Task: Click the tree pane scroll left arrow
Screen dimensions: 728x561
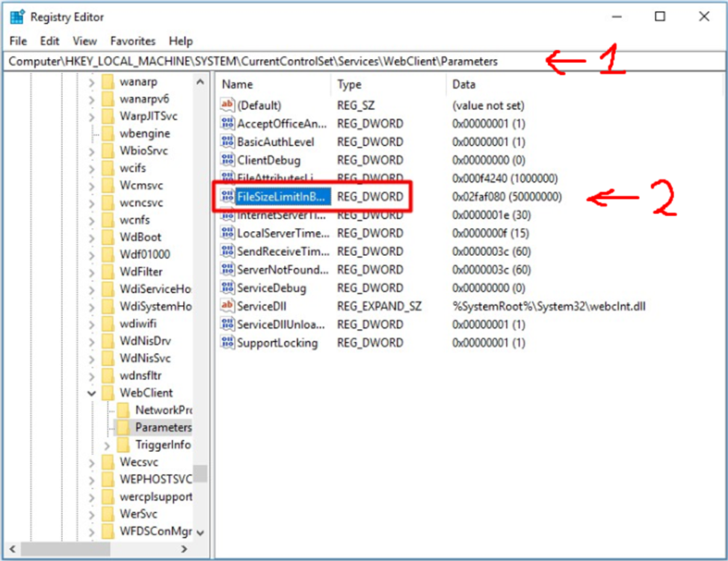Action: [x=13, y=549]
